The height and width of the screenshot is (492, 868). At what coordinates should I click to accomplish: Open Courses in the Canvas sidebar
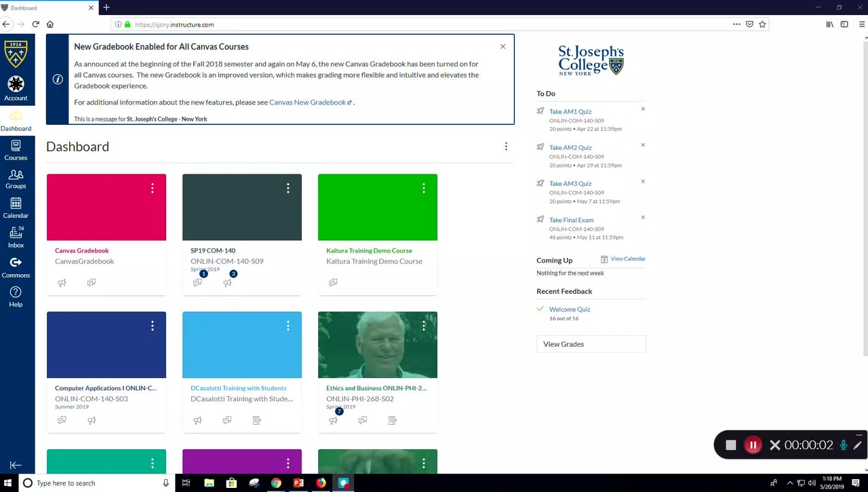click(16, 151)
